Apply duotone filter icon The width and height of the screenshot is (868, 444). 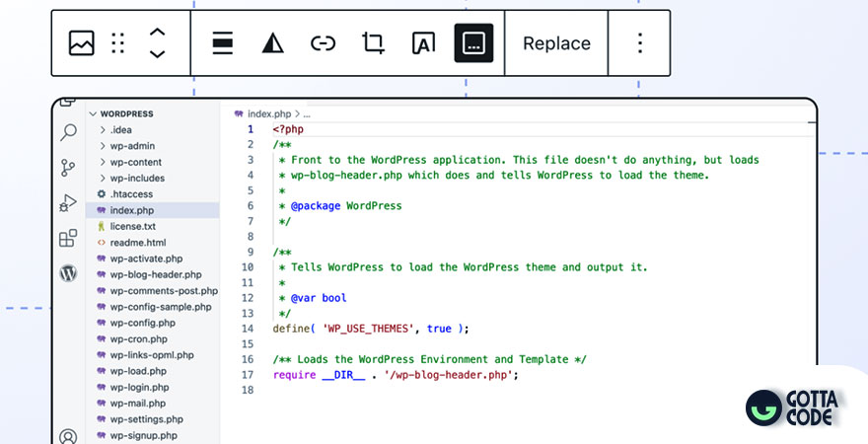[x=273, y=43]
